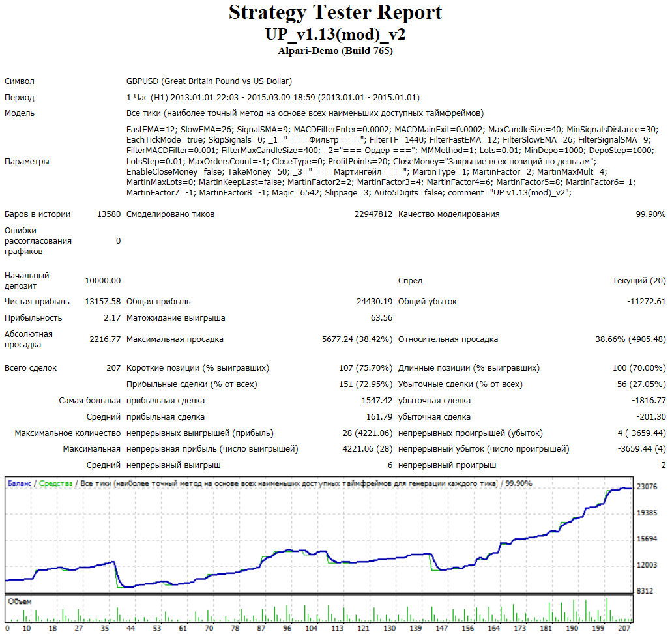Select loss trades value 56 (27.05%)
Screen dimensions: 672x634
point(641,384)
